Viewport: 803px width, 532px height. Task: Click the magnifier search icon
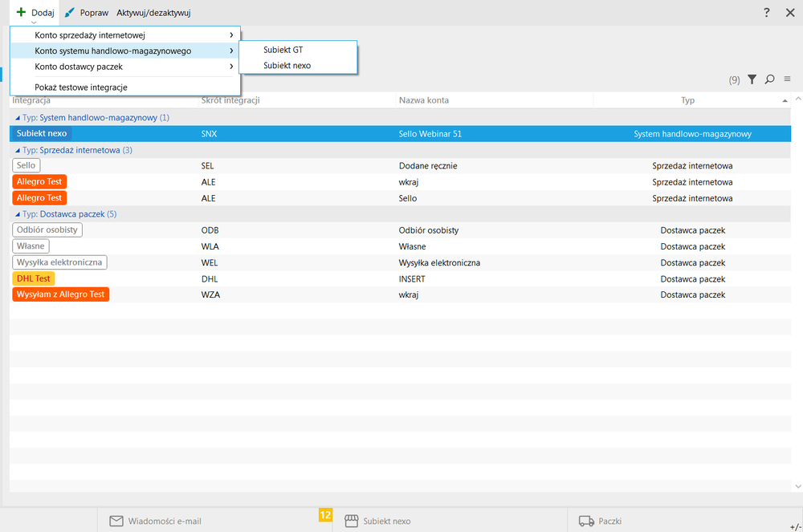(769, 79)
